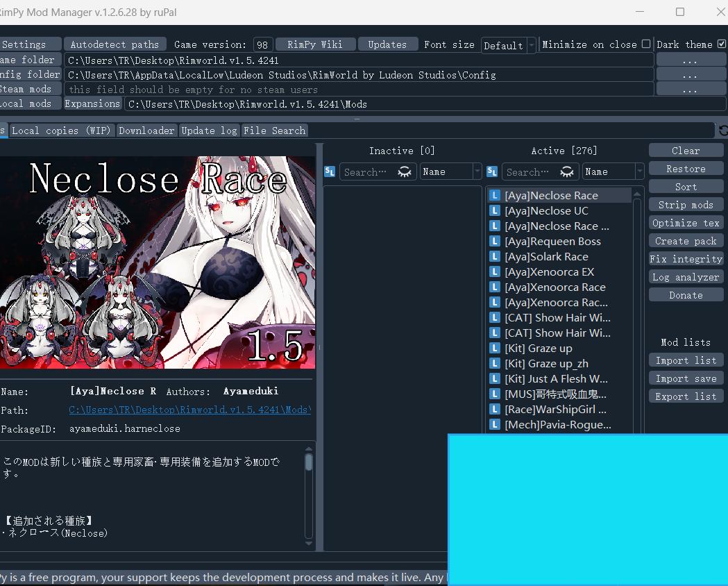Click the L icon of [Kit] Graze up_zh
Viewport: 728px width, 586px height.
[495, 364]
